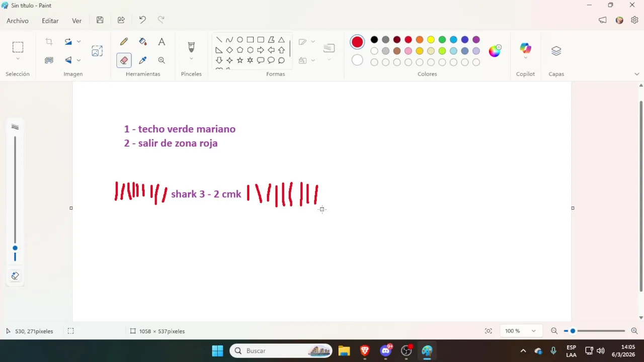Image resolution: width=644 pixels, height=362 pixels.
Task: Select the Pencil tool
Action: point(124,42)
